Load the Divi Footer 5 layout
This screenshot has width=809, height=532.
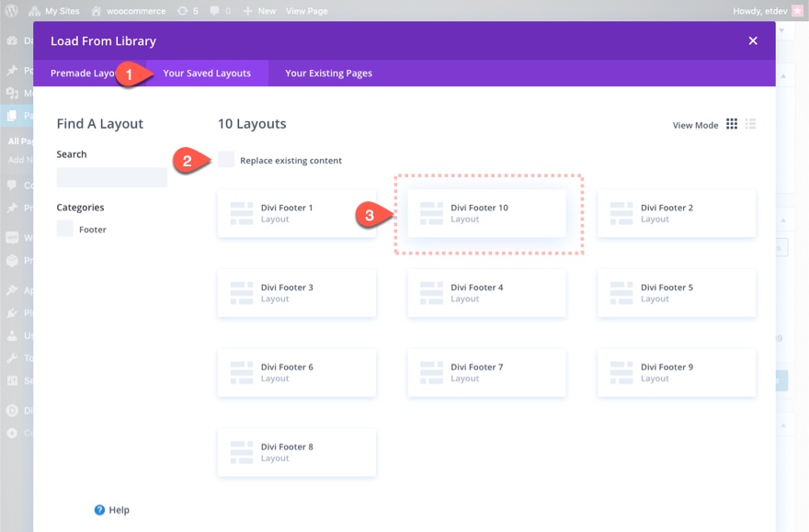coord(677,293)
